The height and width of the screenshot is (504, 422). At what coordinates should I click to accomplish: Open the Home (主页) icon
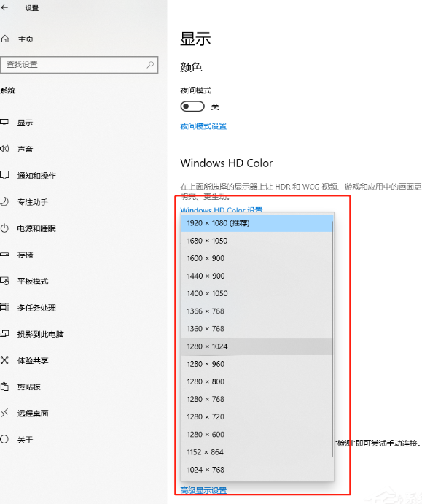click(x=5, y=39)
